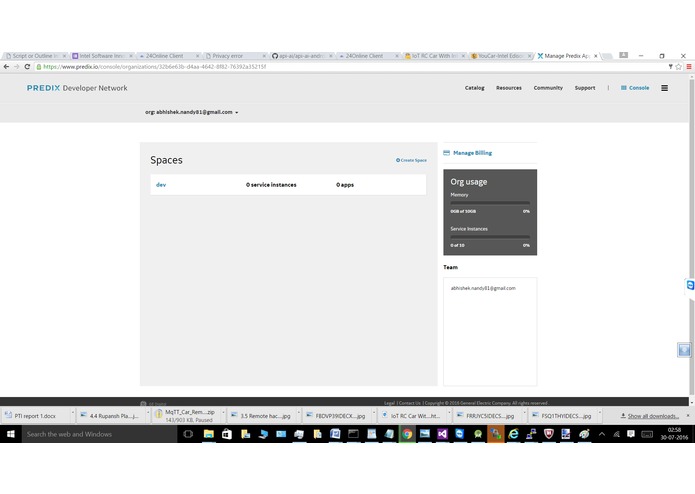Click the Chrome address bar URL
Viewport: 695px width, 494px height.
click(155, 66)
